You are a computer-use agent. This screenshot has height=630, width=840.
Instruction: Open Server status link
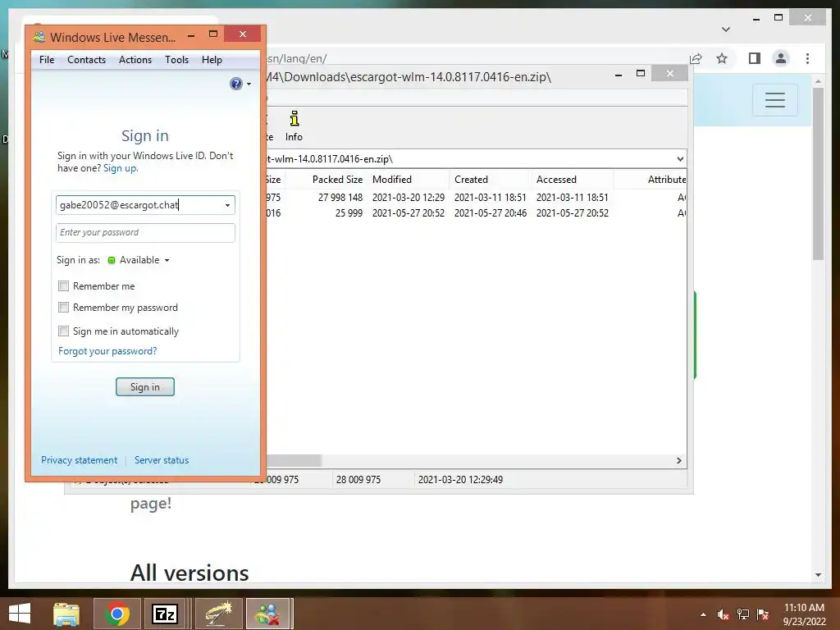tap(162, 460)
